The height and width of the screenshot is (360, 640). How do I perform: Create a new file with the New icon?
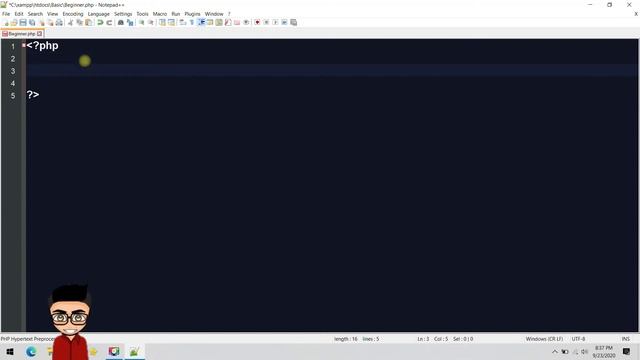click(x=6, y=22)
